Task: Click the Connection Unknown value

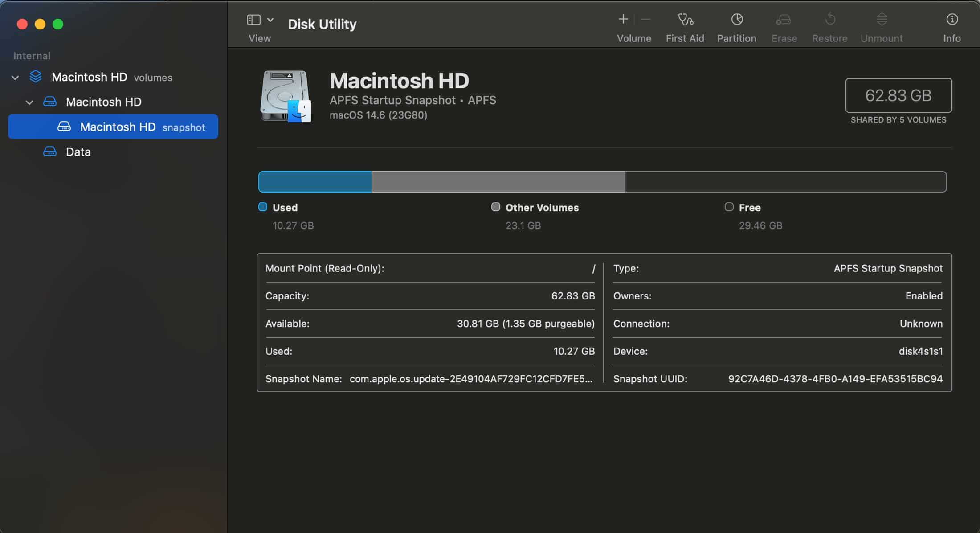Action: point(921,324)
